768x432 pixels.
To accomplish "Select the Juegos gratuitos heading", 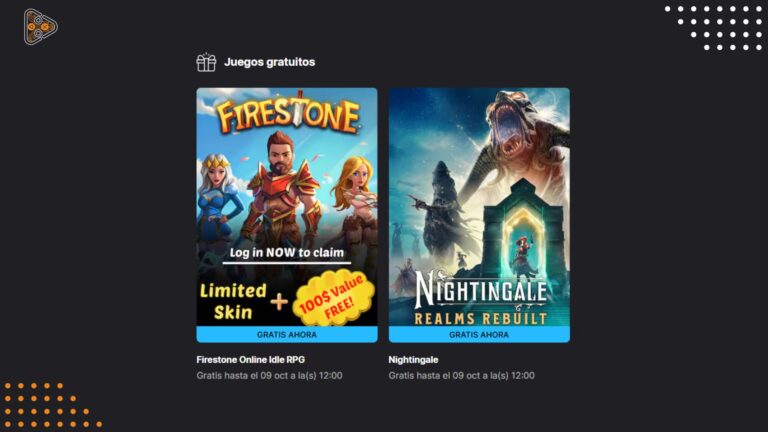I will point(269,62).
